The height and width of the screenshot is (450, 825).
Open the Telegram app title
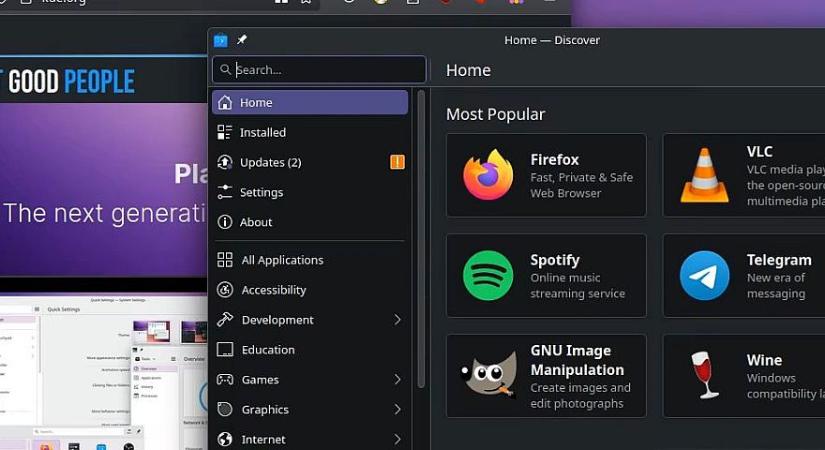[779, 260]
